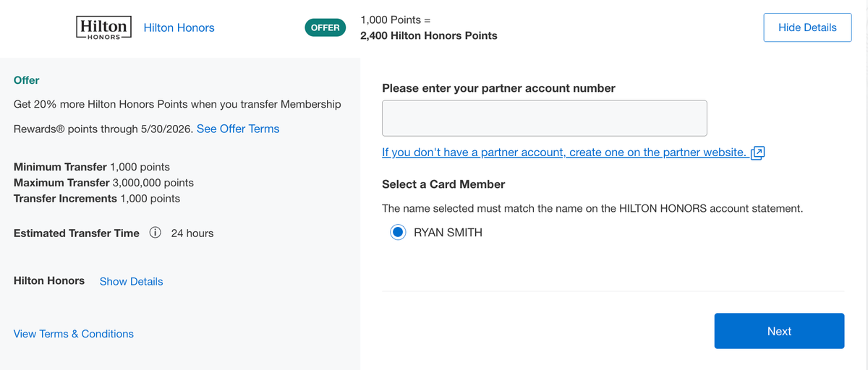The width and height of the screenshot is (868, 370).
Task: Open the See Offer Terms link
Action: tap(238, 129)
